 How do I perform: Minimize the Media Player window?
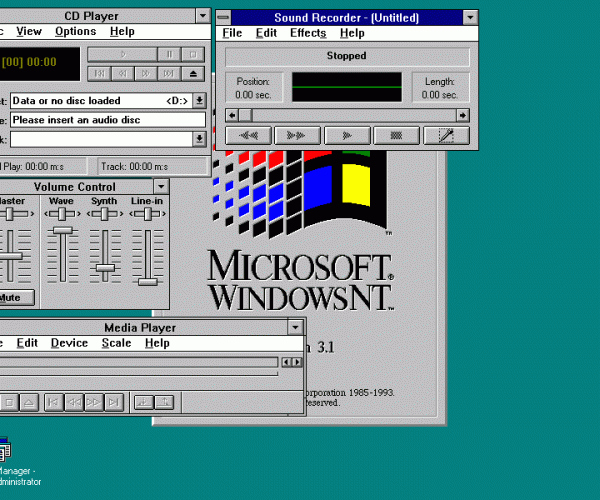(295, 328)
